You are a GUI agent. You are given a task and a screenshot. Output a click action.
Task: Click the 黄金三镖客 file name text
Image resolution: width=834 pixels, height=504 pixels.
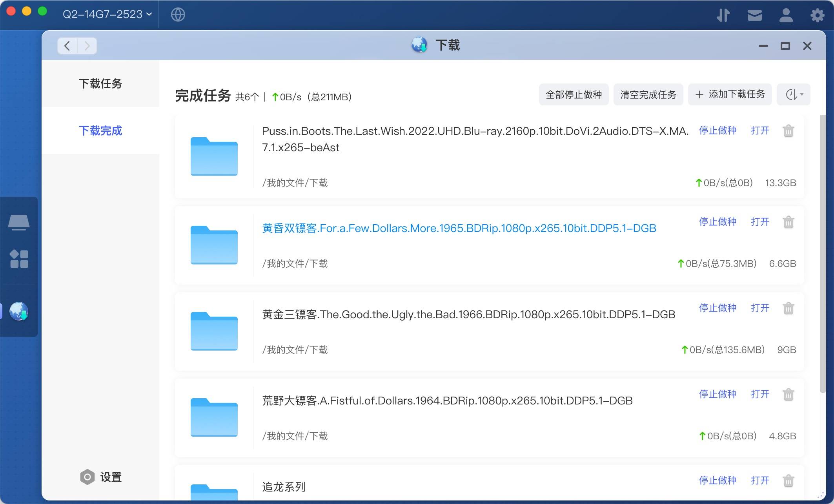468,314
